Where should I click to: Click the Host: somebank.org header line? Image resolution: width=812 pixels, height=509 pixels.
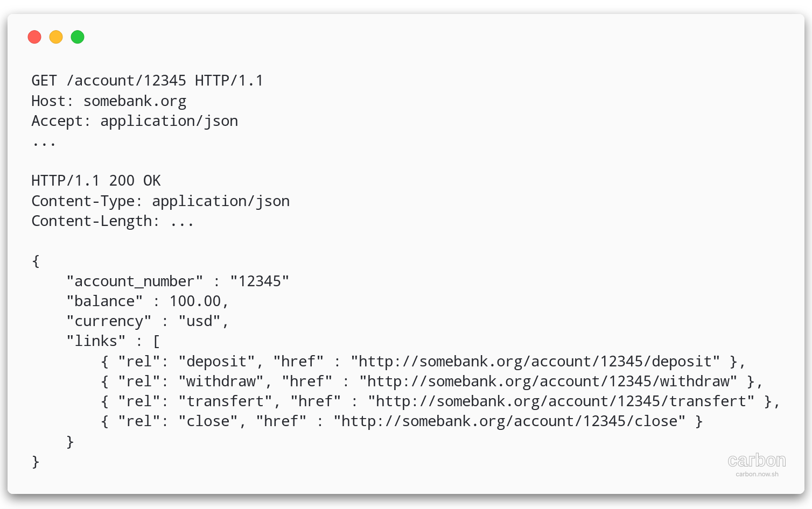pos(109,101)
